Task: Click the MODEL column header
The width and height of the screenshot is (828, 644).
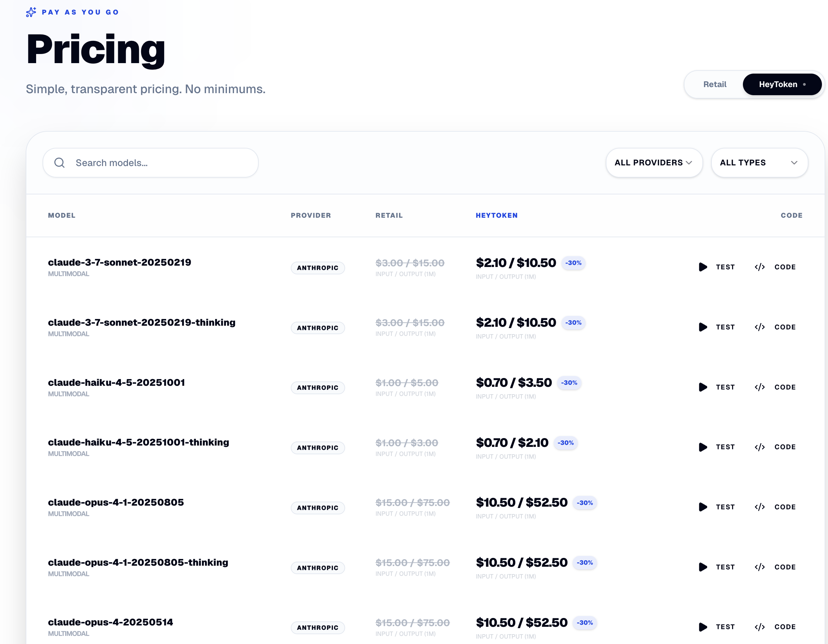Action: (61, 215)
